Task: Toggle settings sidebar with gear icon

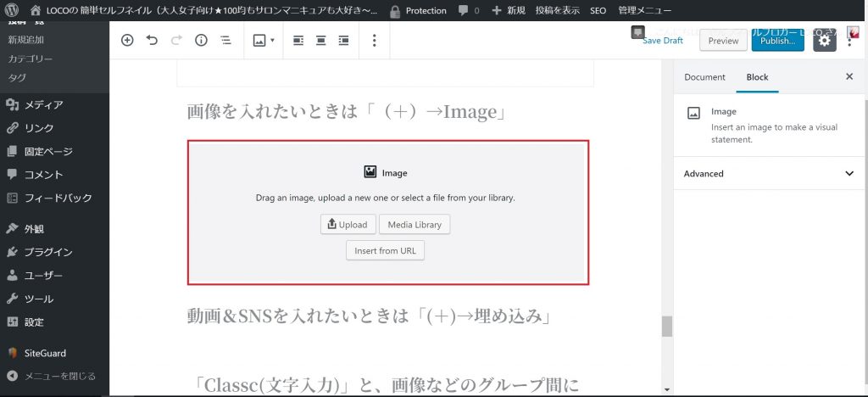Action: [x=824, y=41]
